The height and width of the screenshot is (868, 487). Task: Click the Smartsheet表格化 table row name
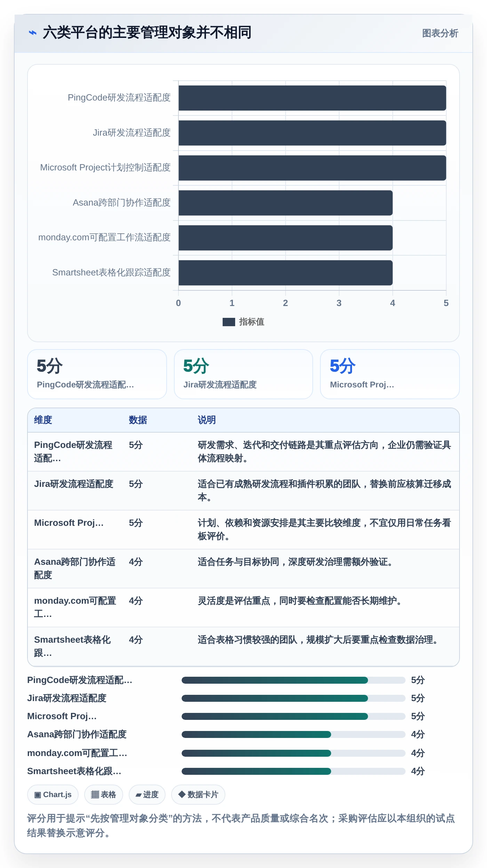(72, 646)
